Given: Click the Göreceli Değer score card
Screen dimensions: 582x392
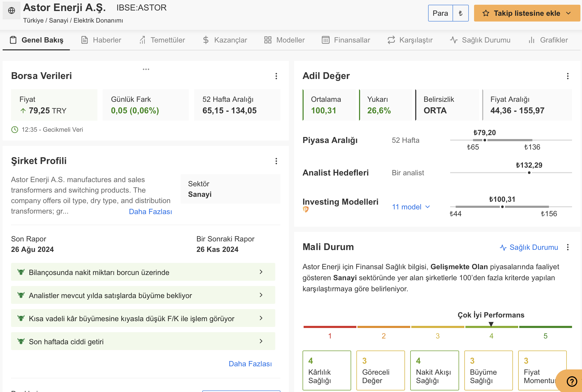Looking at the screenshot, I should pos(381,370).
